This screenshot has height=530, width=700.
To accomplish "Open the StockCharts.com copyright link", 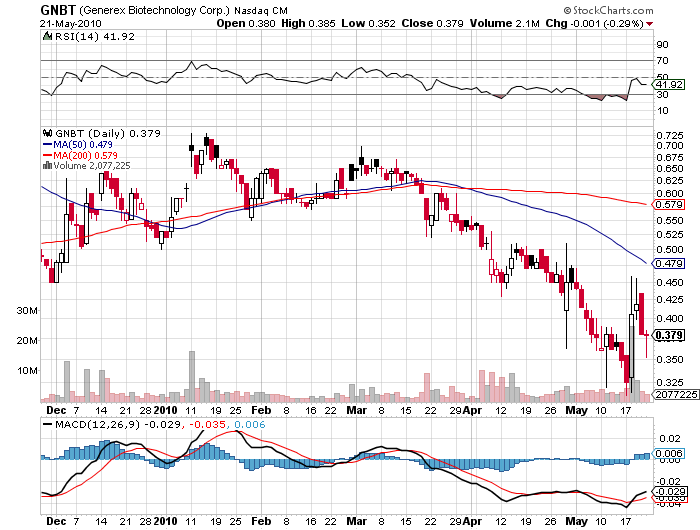I will click(608, 10).
